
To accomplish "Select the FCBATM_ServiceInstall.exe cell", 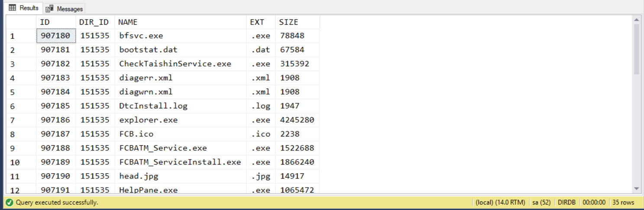I will click(180, 162).
